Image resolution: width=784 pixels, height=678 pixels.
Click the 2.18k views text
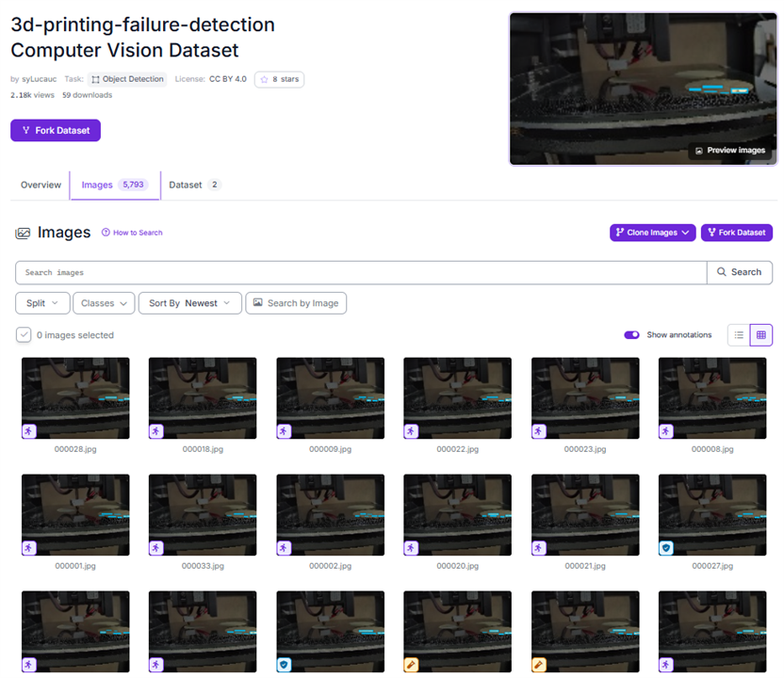point(32,95)
